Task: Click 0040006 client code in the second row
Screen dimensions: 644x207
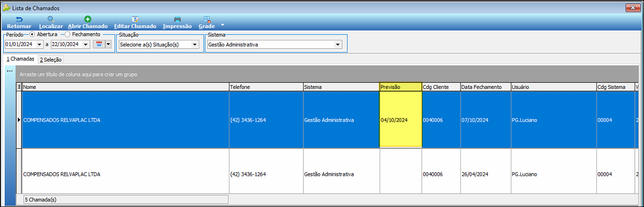Action: [441, 174]
